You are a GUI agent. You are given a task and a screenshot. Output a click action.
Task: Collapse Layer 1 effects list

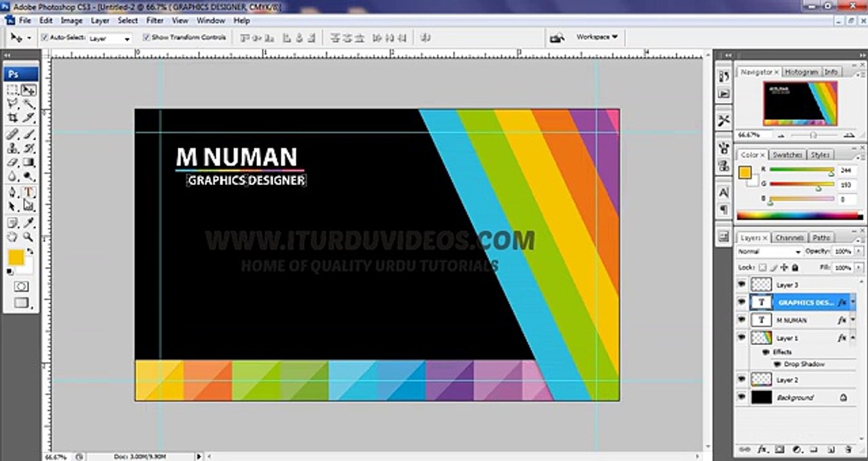tap(853, 337)
